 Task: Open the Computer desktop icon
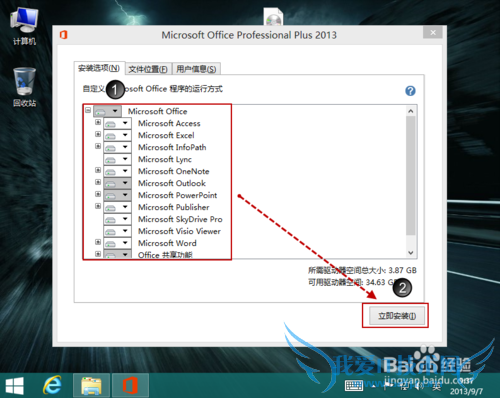pyautogui.click(x=24, y=27)
